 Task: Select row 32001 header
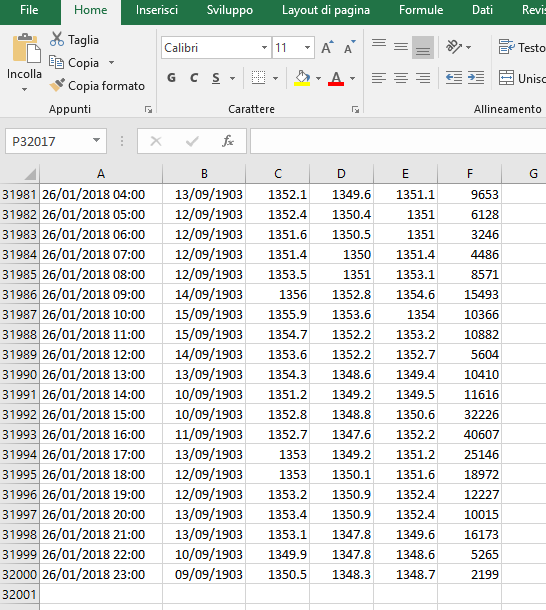[x=19, y=594]
